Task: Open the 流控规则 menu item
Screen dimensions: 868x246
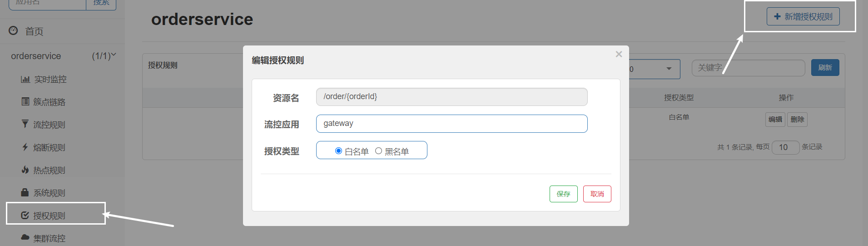Action: coord(50,125)
